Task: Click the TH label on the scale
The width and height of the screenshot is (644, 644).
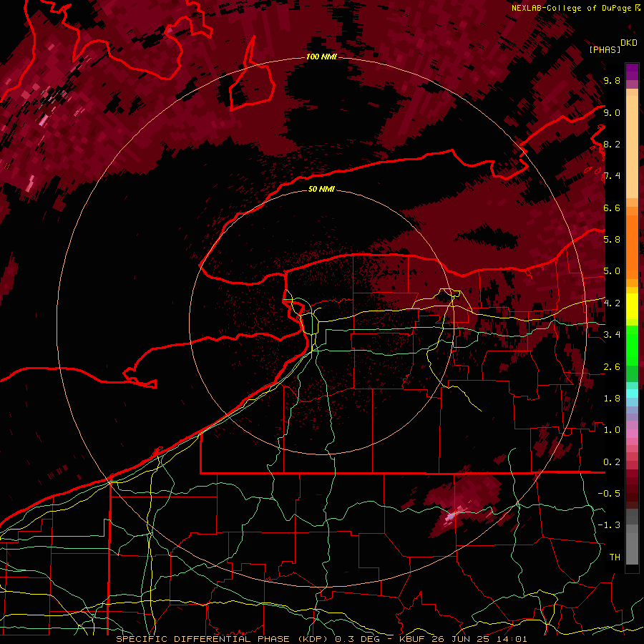Action: (x=615, y=557)
